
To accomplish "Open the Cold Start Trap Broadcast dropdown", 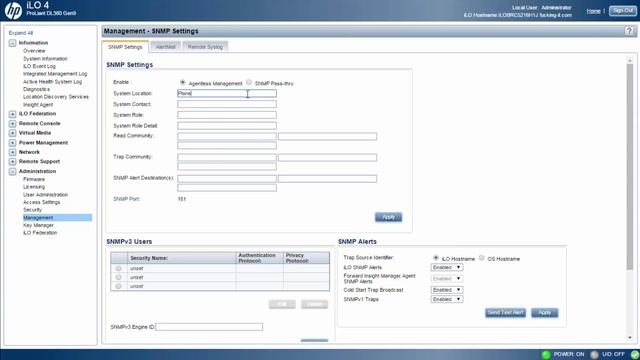I will click(447, 290).
